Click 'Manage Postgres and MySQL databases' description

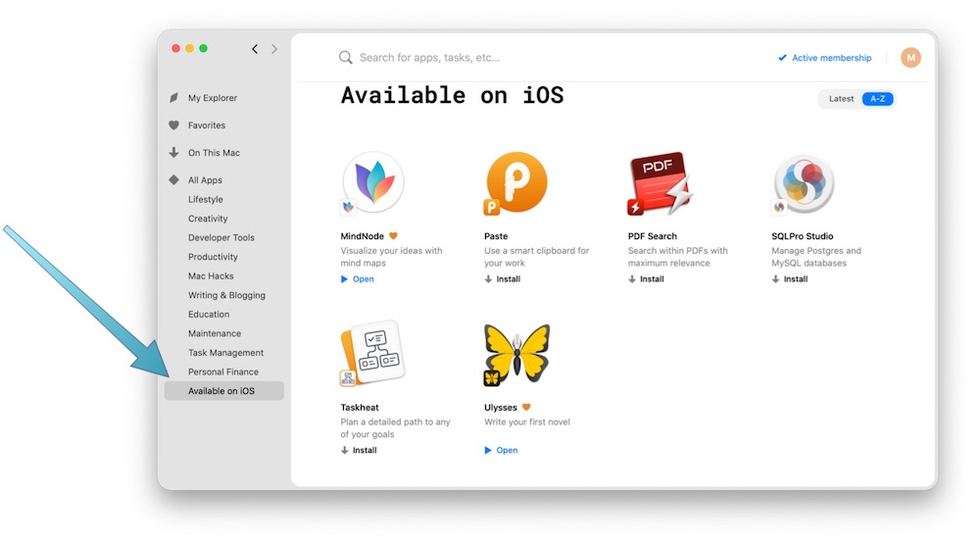tap(816, 257)
